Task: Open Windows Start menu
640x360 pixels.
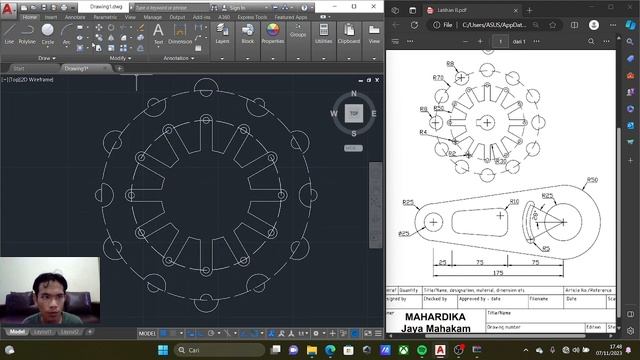Action: 163,350
